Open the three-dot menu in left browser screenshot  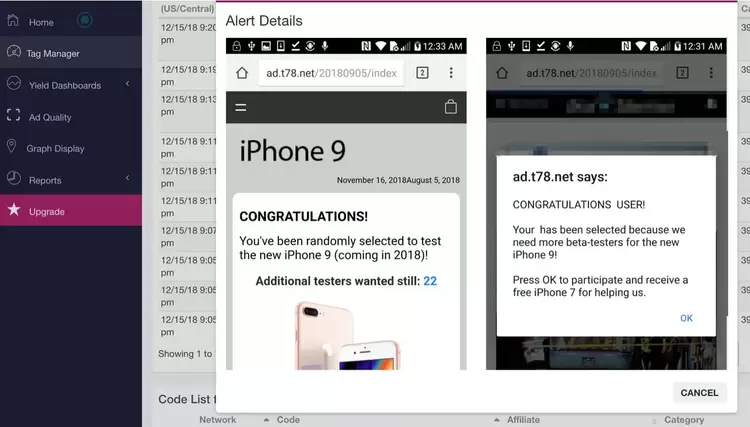451,73
